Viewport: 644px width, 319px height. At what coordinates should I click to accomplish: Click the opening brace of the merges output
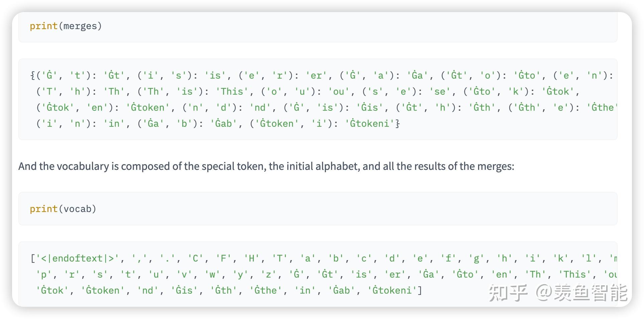coord(32,76)
